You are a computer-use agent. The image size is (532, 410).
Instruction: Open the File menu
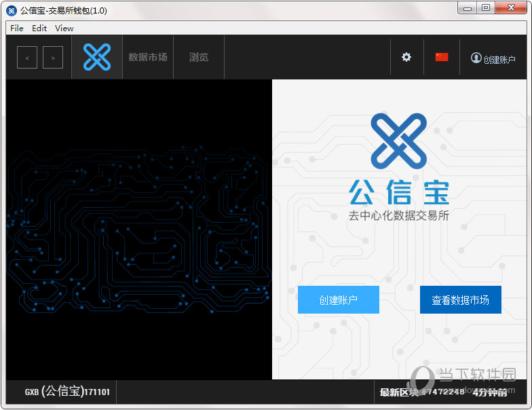[16, 29]
